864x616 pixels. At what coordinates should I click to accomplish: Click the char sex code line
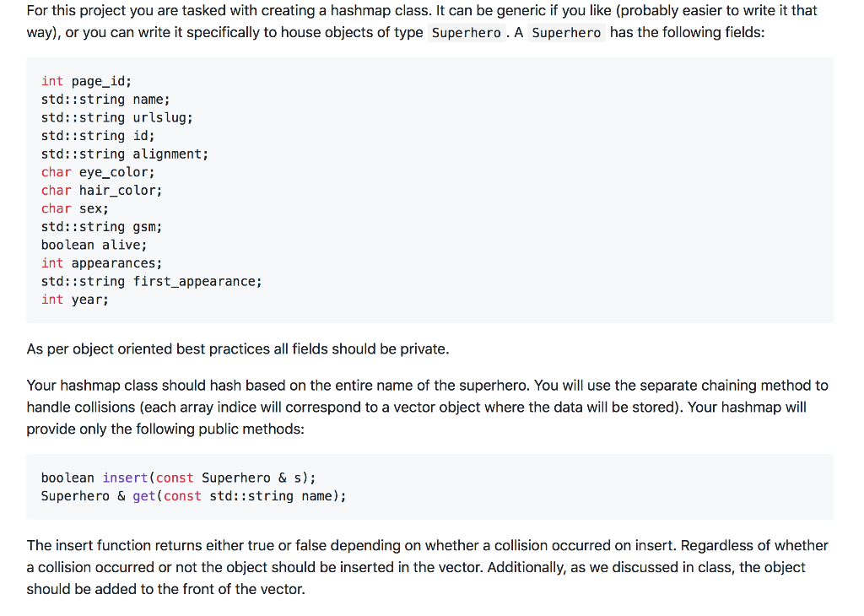pos(75,208)
